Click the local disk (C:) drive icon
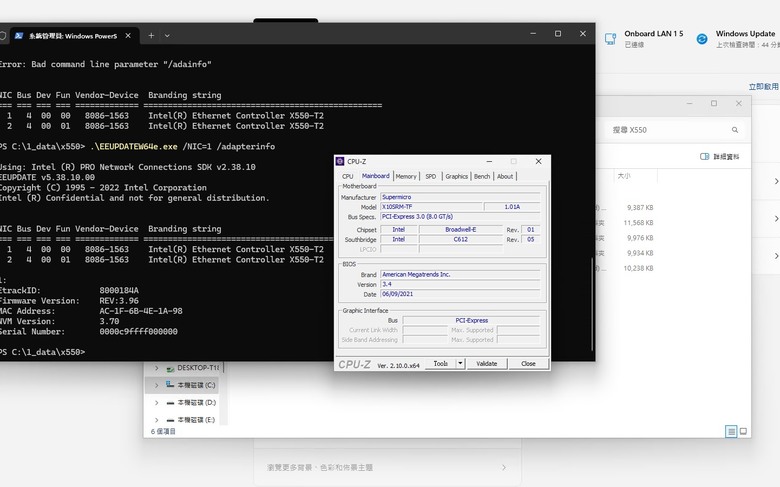Screen dimensions: 780x487 170,385
